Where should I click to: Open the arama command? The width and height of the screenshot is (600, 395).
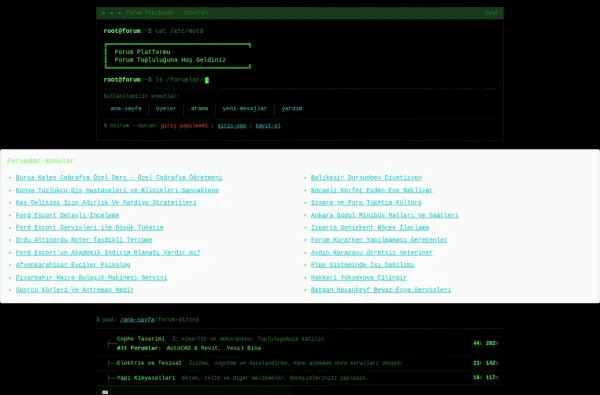[199, 108]
